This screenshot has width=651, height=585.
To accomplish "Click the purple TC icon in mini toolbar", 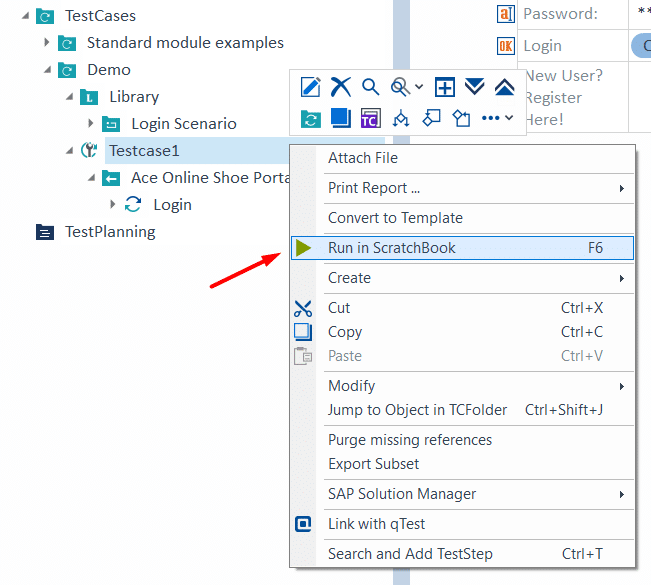I will [370, 118].
